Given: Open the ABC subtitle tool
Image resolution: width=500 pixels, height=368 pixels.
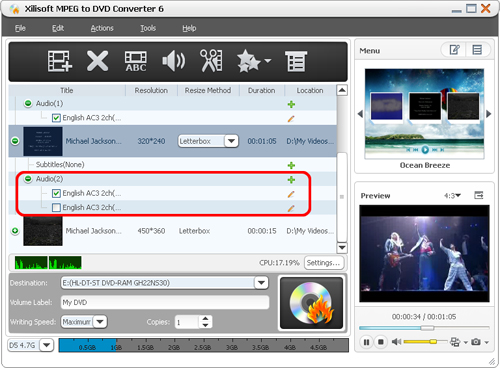Looking at the screenshot, I should [136, 61].
